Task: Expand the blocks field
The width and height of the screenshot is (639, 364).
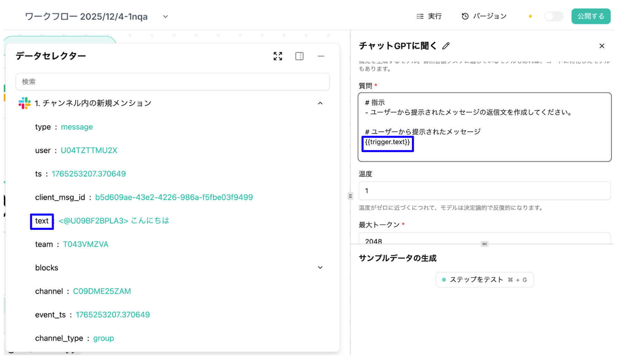Action: coord(320,267)
